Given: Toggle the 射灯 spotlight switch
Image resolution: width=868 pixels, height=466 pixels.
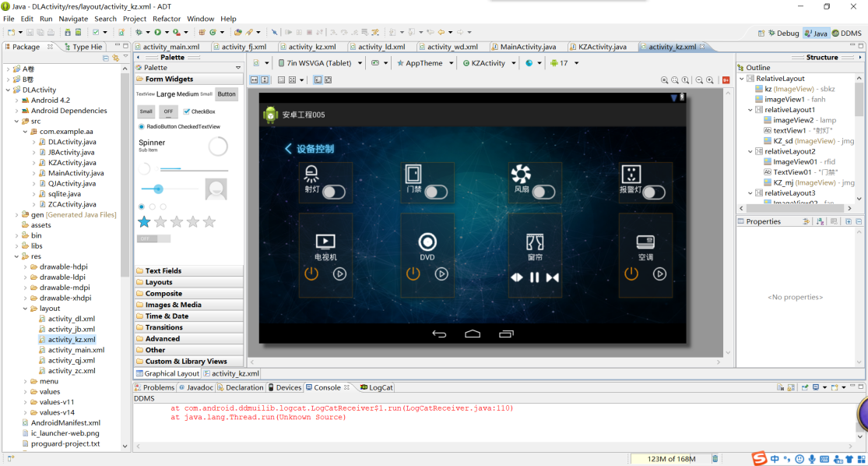Looking at the screenshot, I should tap(334, 192).
